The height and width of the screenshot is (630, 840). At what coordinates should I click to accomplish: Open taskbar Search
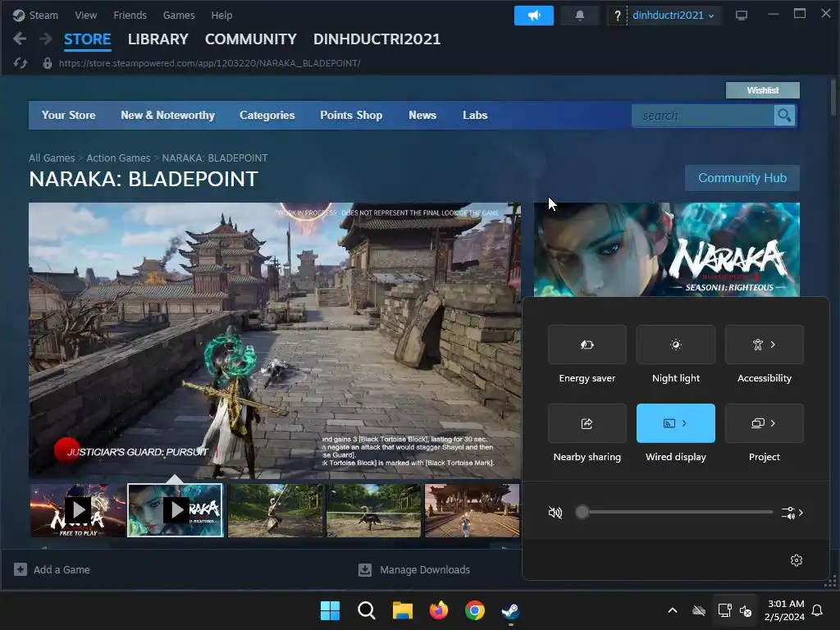(367, 610)
